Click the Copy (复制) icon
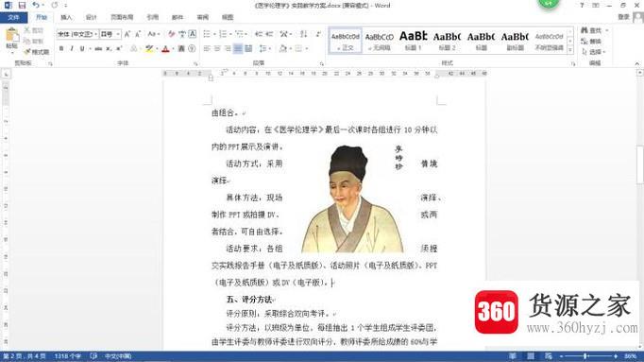 click(27, 41)
